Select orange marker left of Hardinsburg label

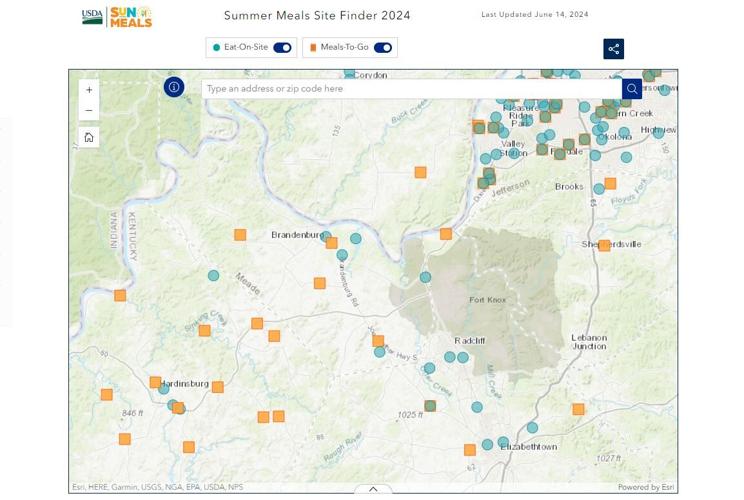[x=155, y=382]
